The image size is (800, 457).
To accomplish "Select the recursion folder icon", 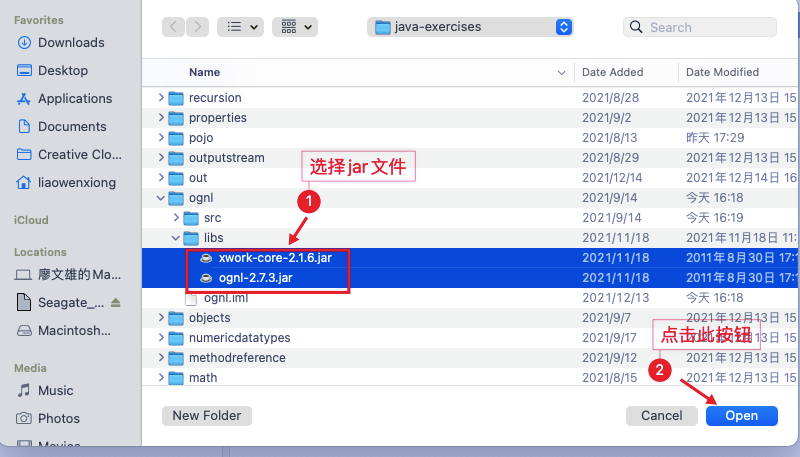I will tap(176, 98).
